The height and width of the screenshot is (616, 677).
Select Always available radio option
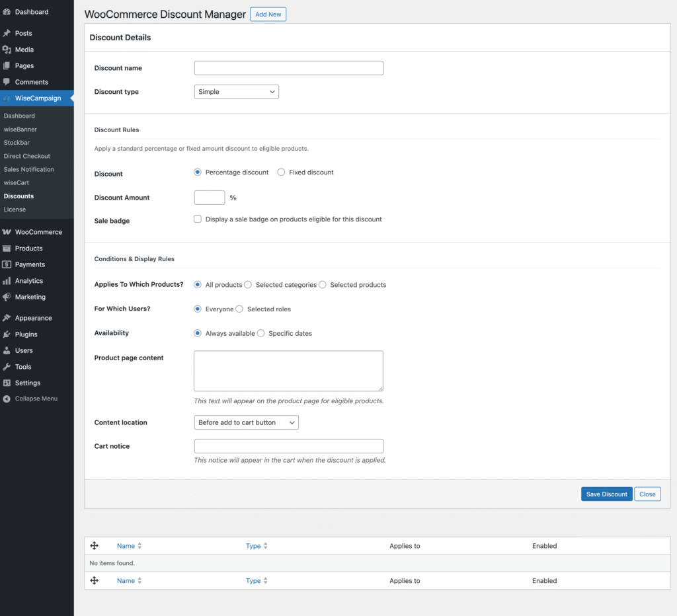click(x=198, y=333)
